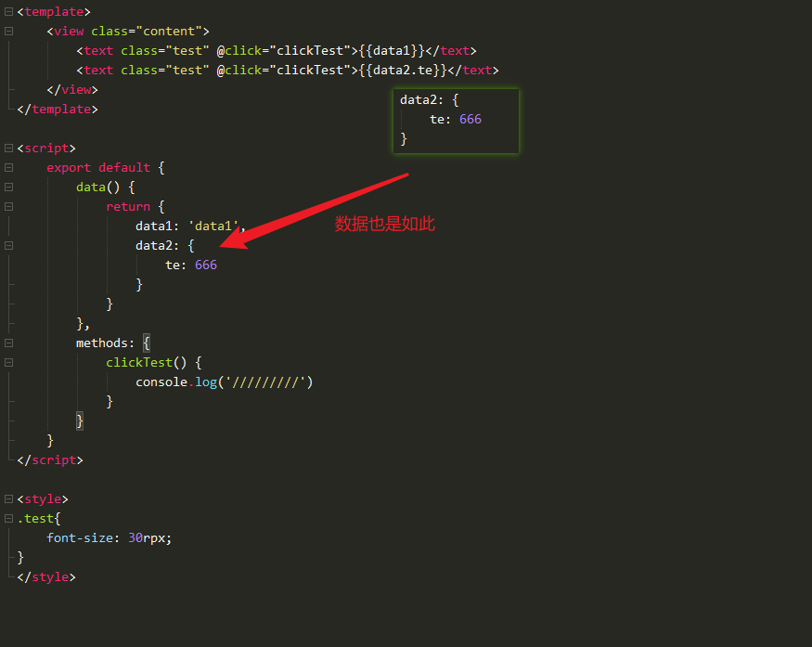Click the data() function name
The height and width of the screenshot is (647, 812).
(91, 187)
